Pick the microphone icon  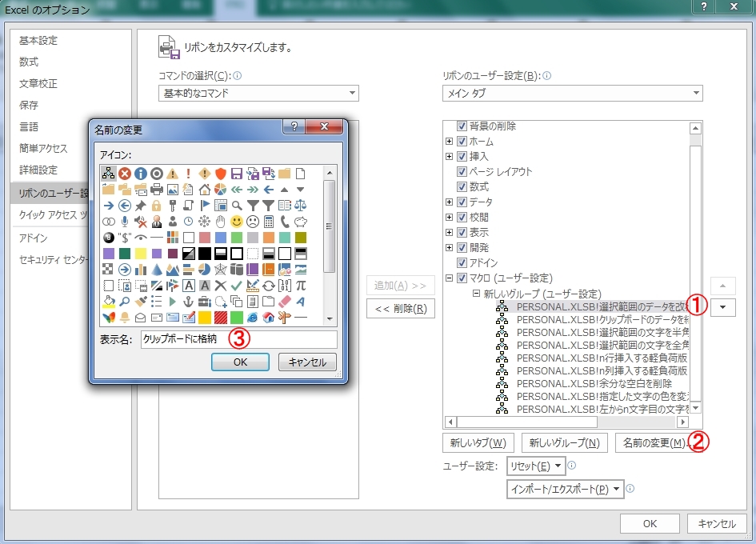124,222
